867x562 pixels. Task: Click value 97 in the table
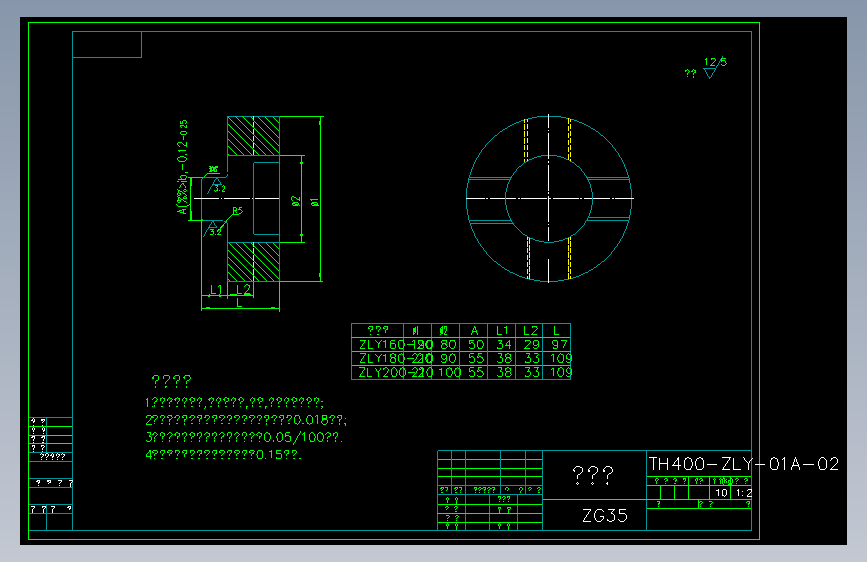[x=559, y=345]
